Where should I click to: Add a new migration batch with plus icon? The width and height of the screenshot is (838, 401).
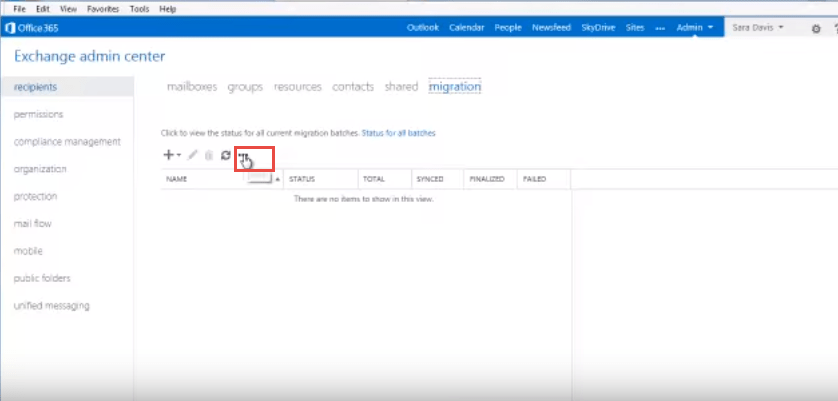pos(168,155)
